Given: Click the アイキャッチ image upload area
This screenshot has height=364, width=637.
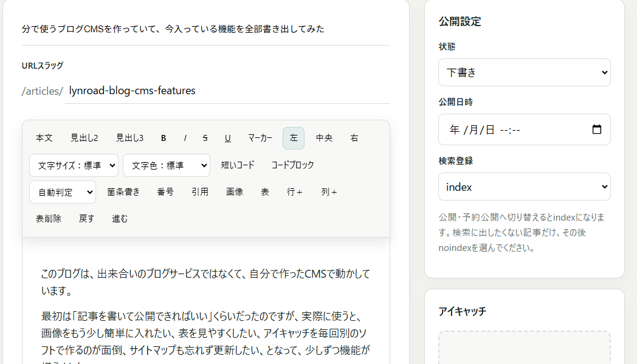Looking at the screenshot, I should point(524,348).
